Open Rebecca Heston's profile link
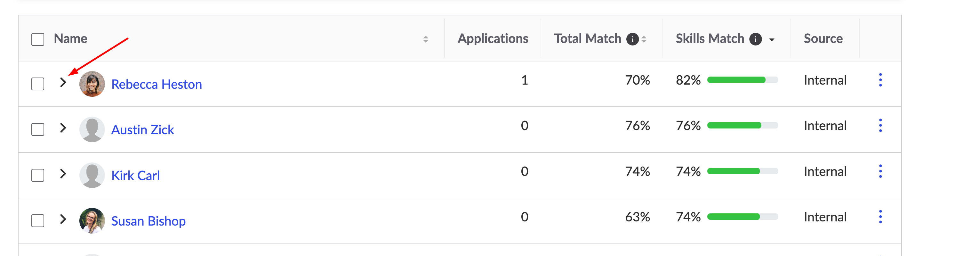This screenshot has height=256, width=980. point(157,84)
